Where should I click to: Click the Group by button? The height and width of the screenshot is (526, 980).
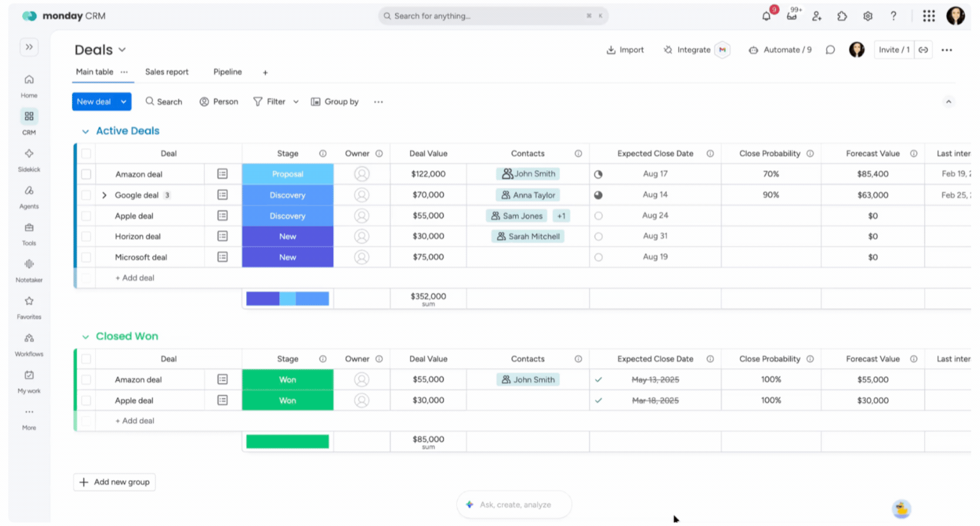click(x=335, y=102)
